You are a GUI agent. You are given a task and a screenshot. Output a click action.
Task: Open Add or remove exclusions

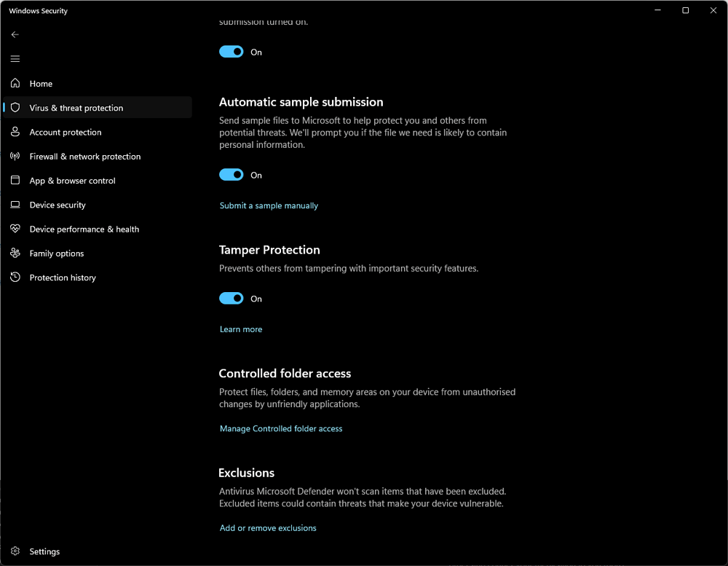268,528
